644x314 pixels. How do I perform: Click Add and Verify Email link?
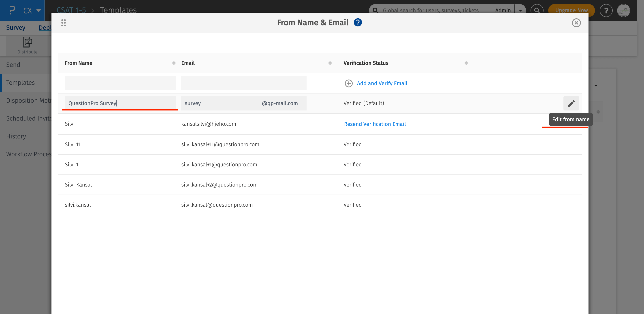pyautogui.click(x=382, y=83)
